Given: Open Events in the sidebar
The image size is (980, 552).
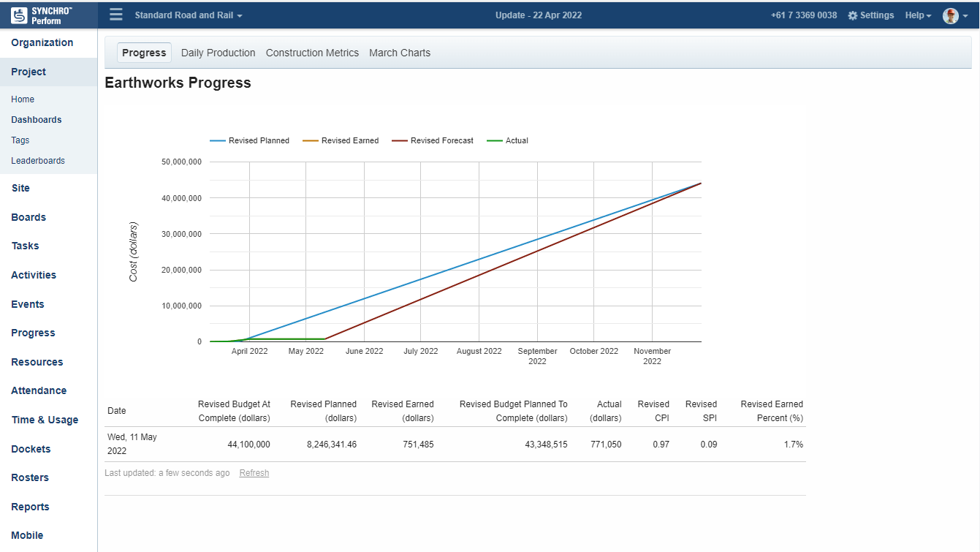Looking at the screenshot, I should pos(28,304).
